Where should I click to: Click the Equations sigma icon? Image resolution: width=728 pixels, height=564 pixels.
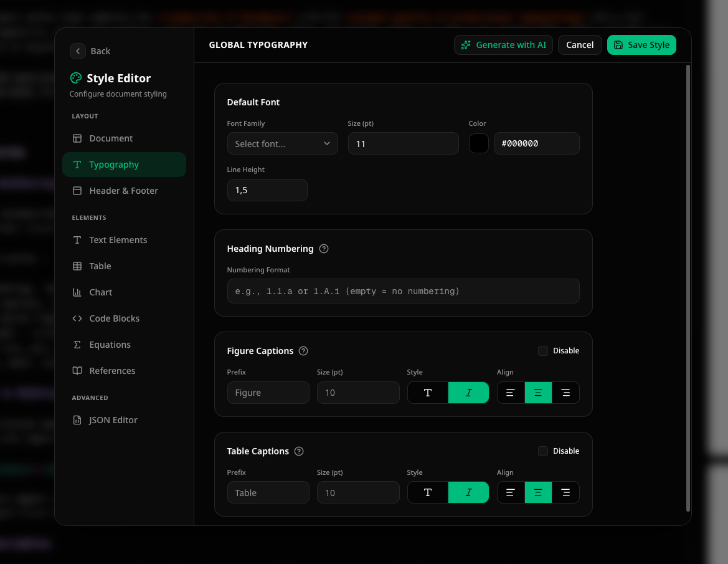point(77,345)
